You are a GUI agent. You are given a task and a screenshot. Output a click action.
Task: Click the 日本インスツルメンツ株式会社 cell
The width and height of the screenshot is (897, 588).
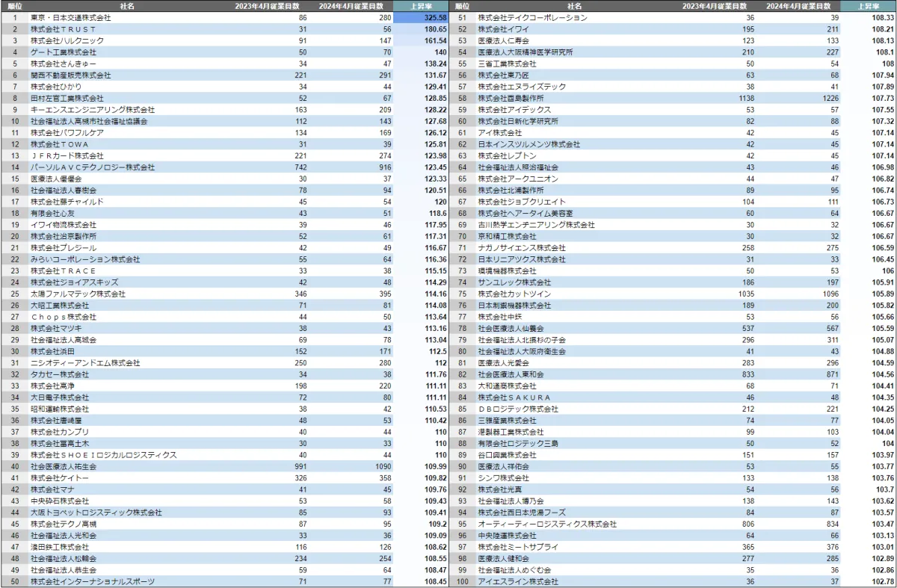(529, 144)
